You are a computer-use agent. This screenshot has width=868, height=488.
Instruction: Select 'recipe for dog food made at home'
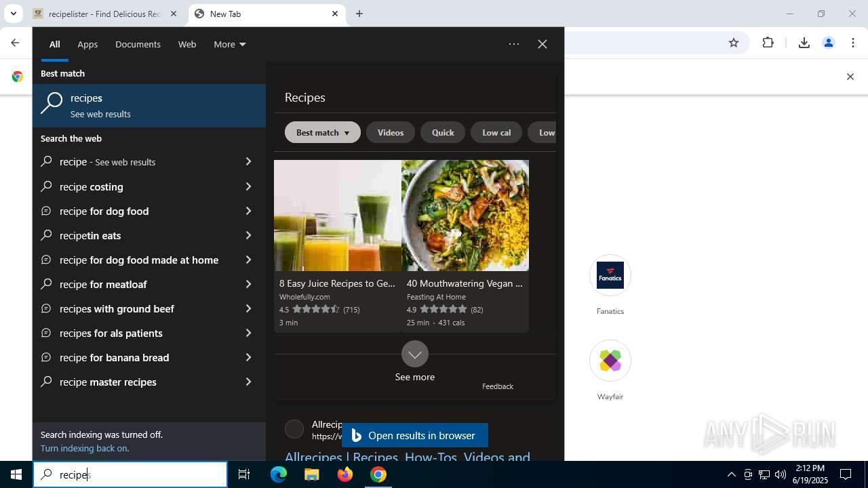[x=138, y=260]
